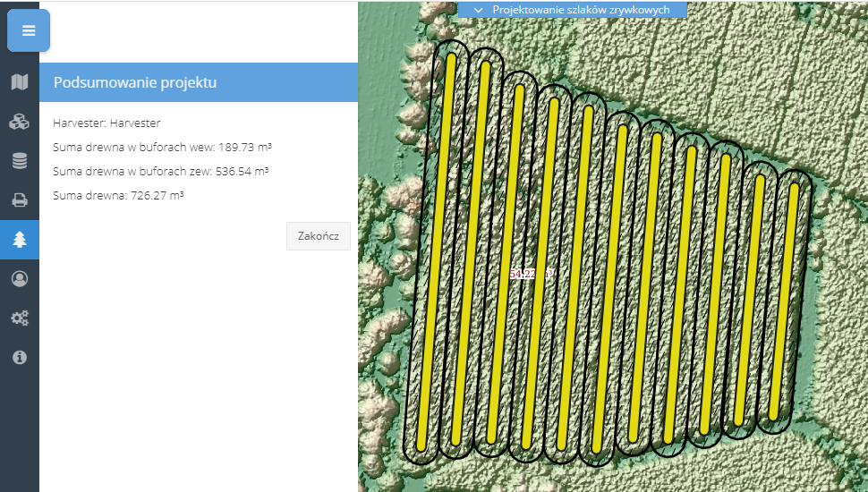Image resolution: width=868 pixels, height=492 pixels.
Task: Click the total Suma drewna 726.27 m³ line
Action: [x=118, y=194]
